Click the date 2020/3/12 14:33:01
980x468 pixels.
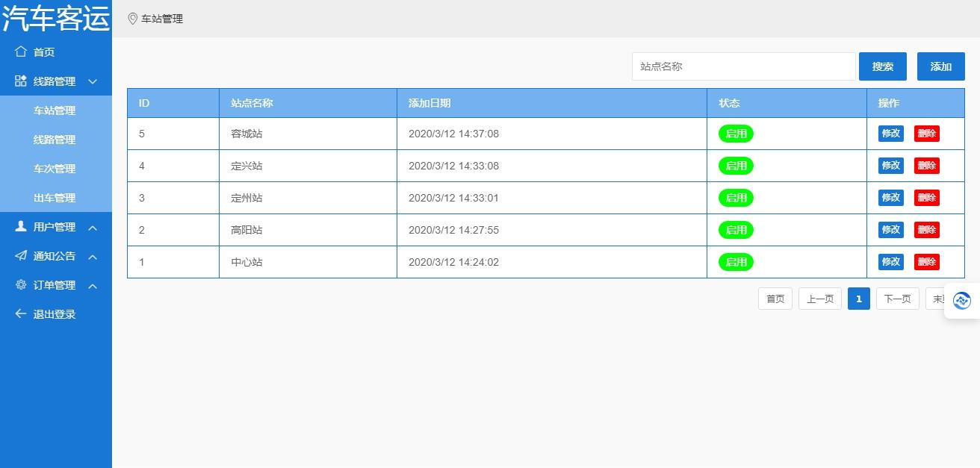point(453,198)
